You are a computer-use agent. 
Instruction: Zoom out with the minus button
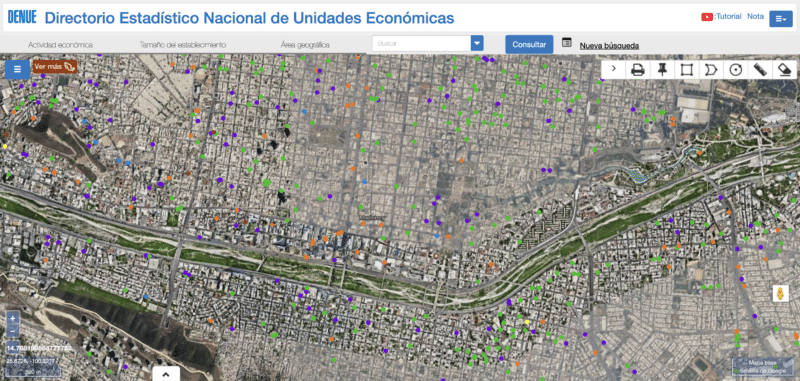click(x=13, y=331)
